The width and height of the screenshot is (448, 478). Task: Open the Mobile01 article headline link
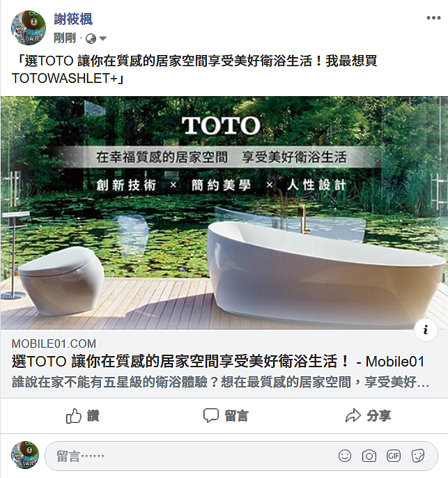pos(218,362)
